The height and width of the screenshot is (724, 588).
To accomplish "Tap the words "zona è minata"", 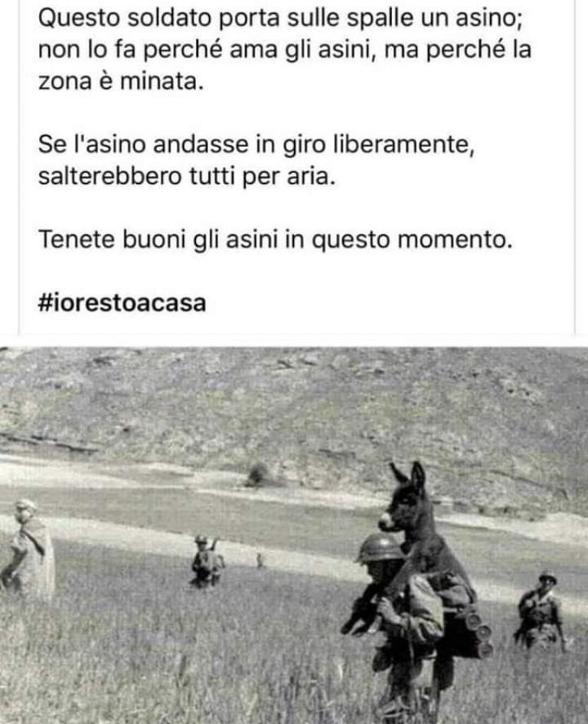I will tap(119, 82).
